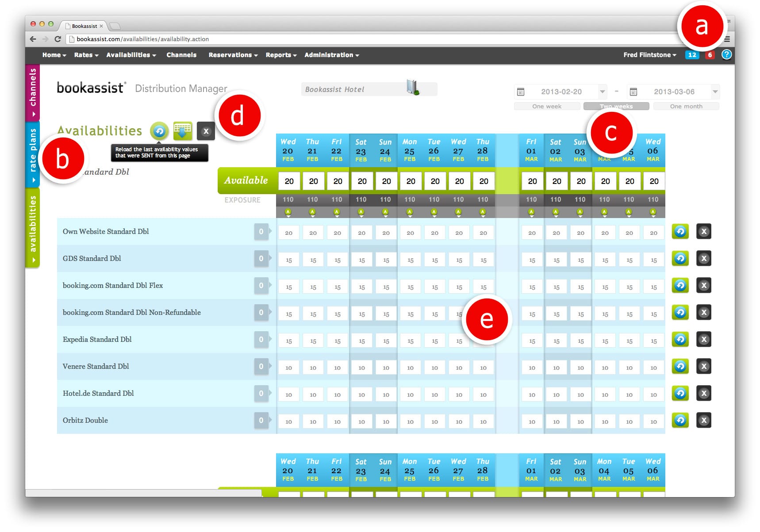760x532 pixels.
Task: Open the Fred Flintstone user menu
Action: point(650,55)
